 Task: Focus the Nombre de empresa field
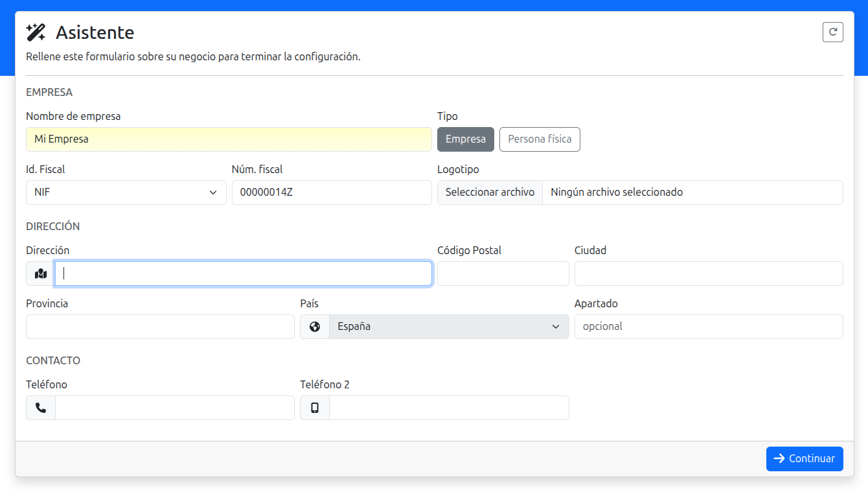229,139
